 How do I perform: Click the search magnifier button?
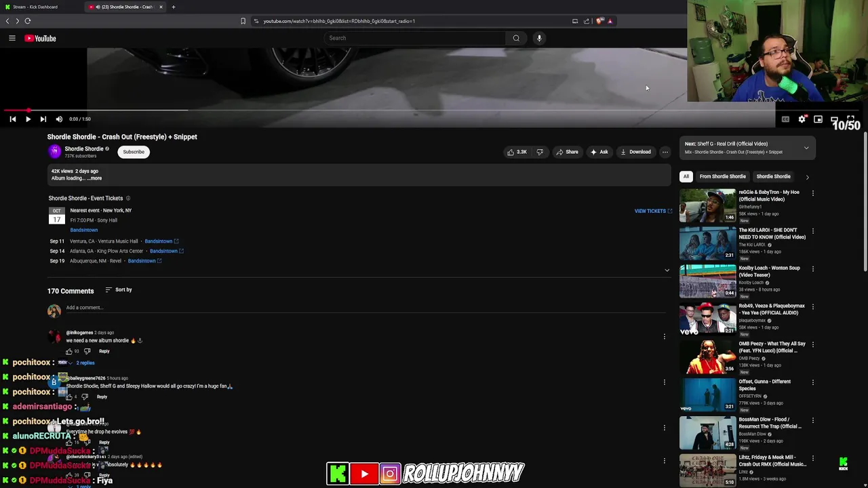point(516,38)
